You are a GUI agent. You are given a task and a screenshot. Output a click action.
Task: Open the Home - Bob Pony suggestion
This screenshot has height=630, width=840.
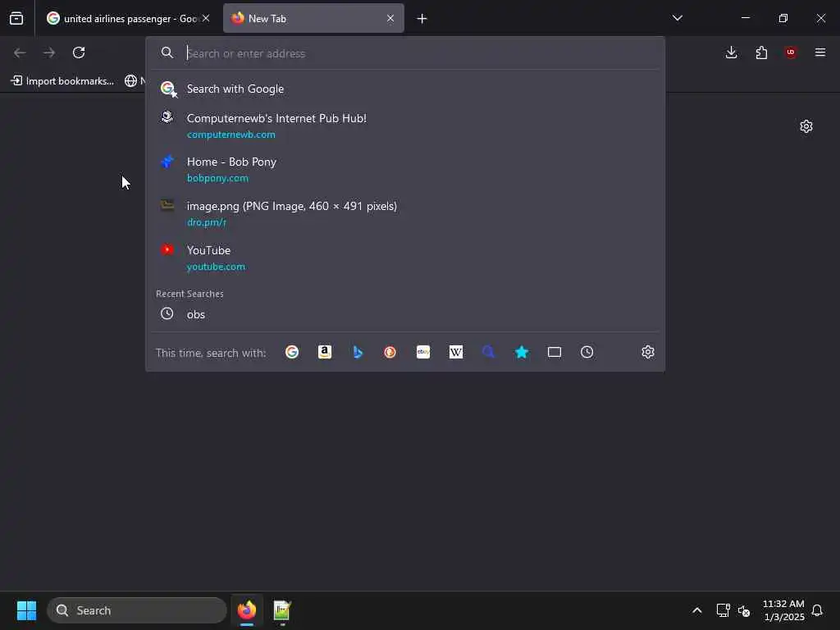(x=405, y=169)
